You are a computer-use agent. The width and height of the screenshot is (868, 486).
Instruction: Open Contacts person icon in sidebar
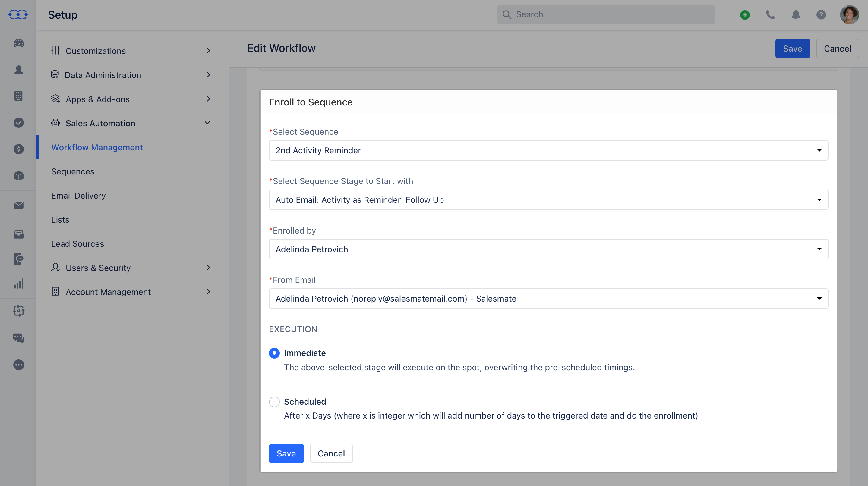[18, 69]
